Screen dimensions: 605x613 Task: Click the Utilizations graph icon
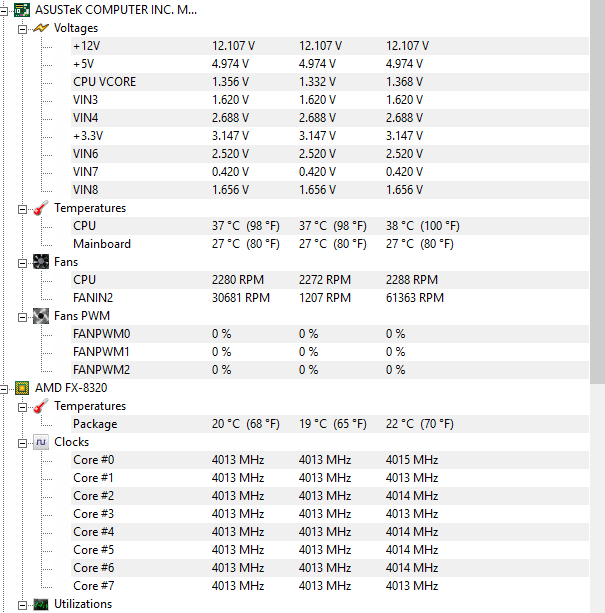pyautogui.click(x=41, y=604)
